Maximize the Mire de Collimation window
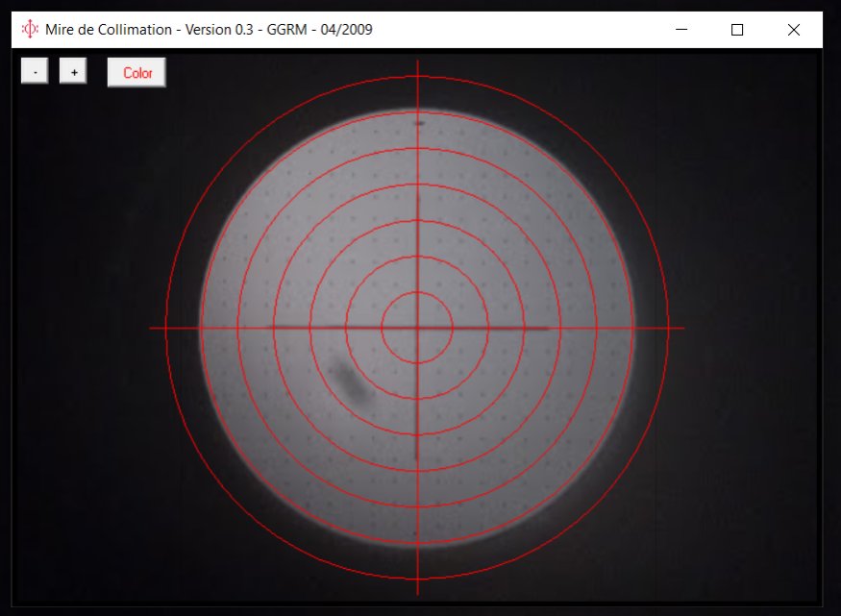The height and width of the screenshot is (616, 841). (x=737, y=30)
